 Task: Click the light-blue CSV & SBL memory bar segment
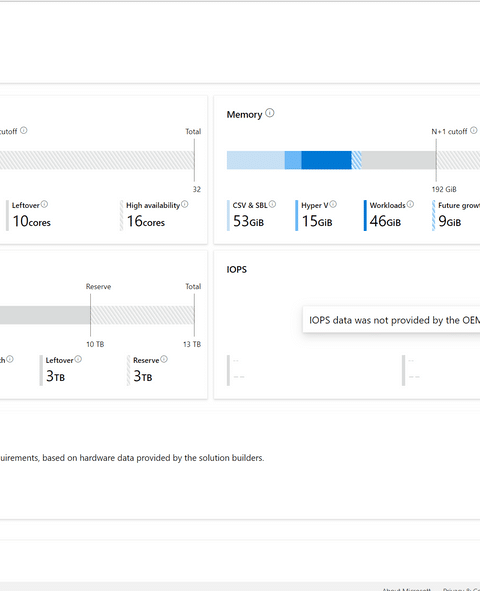[255, 160]
